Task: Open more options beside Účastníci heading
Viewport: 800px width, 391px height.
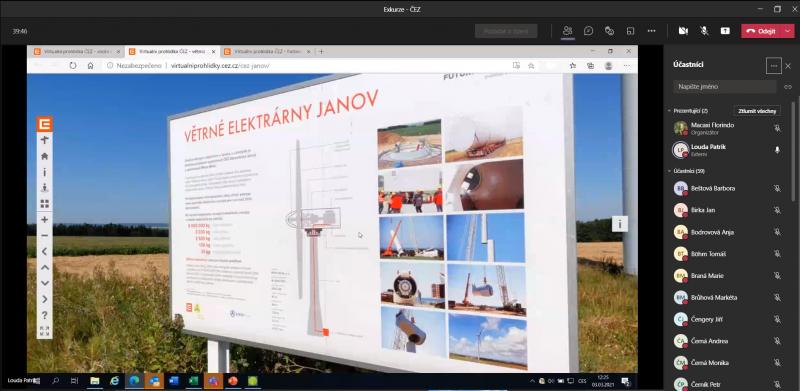Action: coord(773,66)
